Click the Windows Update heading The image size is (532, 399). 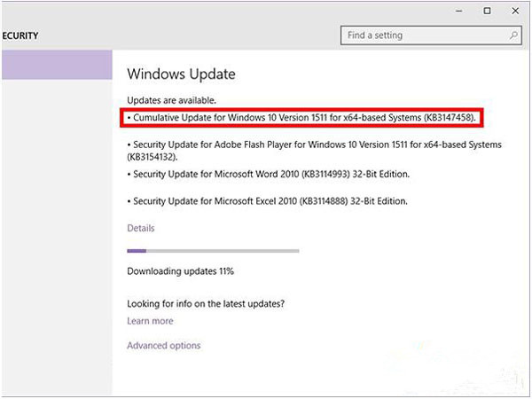(x=182, y=74)
